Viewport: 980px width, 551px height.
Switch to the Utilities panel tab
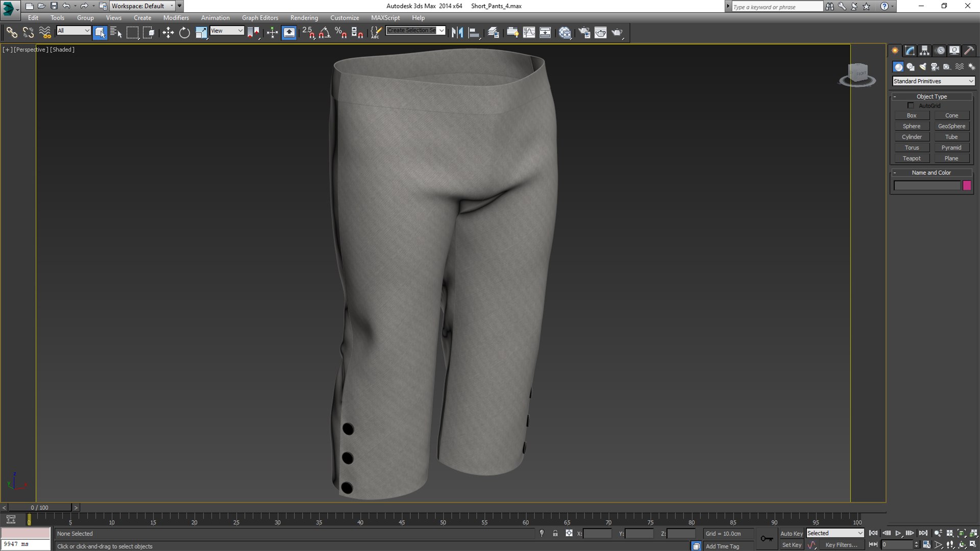(x=969, y=51)
